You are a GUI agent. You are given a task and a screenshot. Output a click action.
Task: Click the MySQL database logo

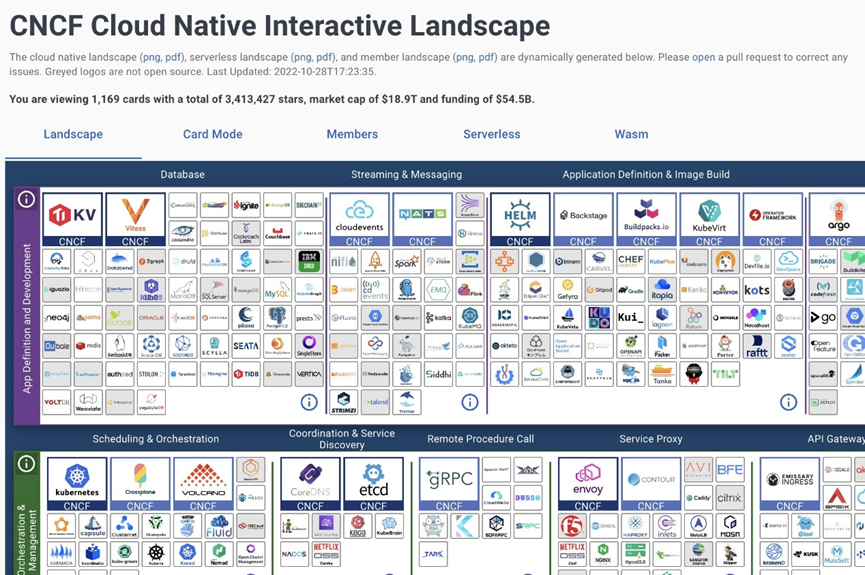point(277,290)
